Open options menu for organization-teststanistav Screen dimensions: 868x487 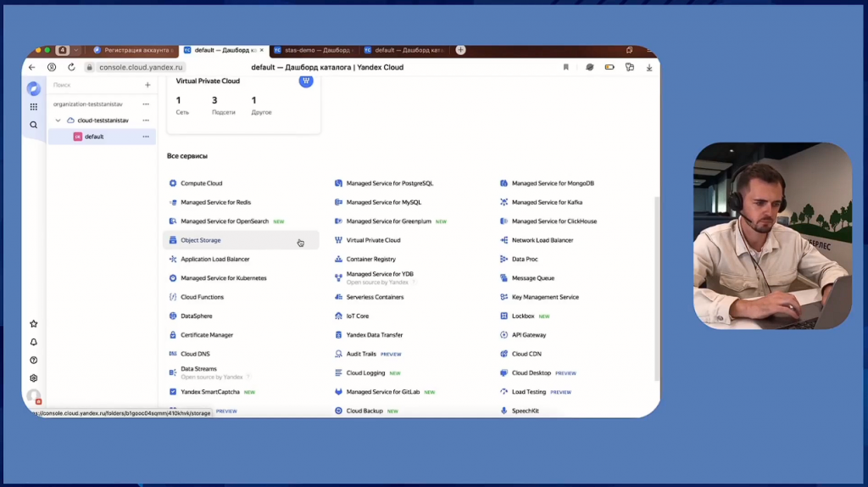pyautogui.click(x=146, y=104)
